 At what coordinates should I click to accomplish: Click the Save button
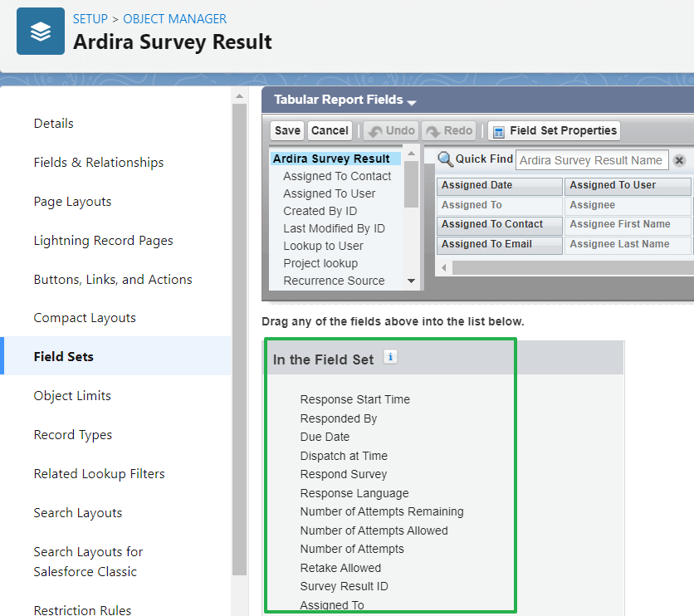(x=286, y=130)
